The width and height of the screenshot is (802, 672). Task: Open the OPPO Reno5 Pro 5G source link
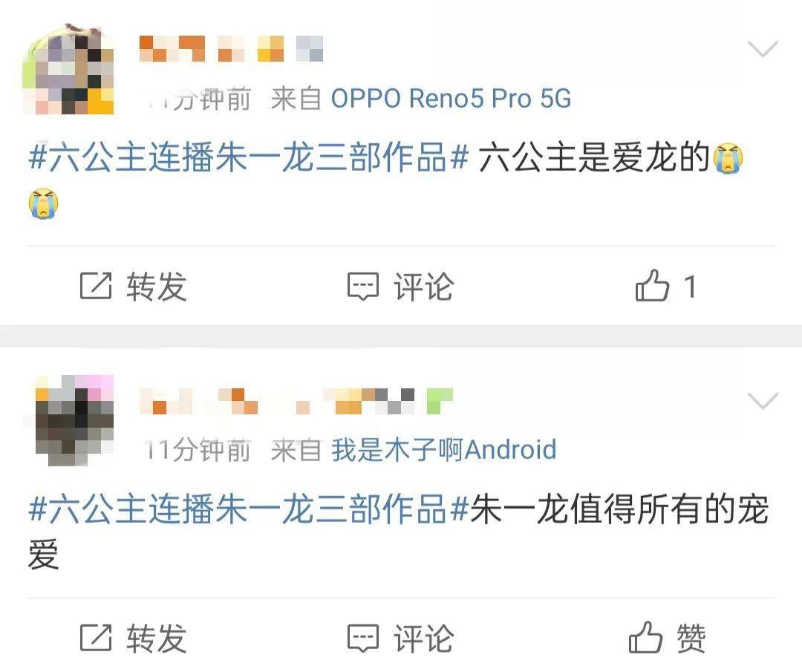(451, 98)
